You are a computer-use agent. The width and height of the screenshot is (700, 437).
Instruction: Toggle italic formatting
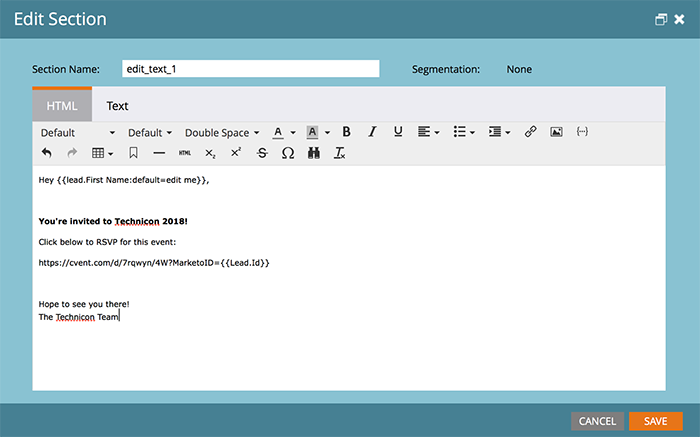pyautogui.click(x=372, y=132)
